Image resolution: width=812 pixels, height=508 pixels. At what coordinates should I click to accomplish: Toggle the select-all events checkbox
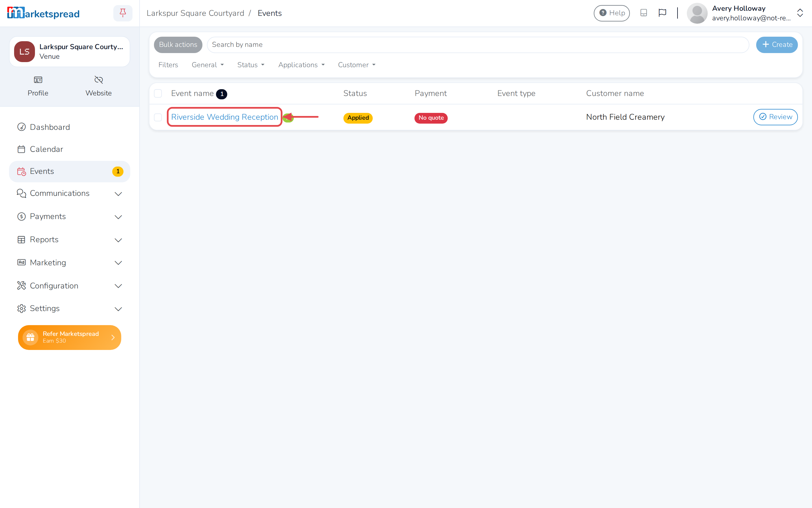tap(158, 93)
